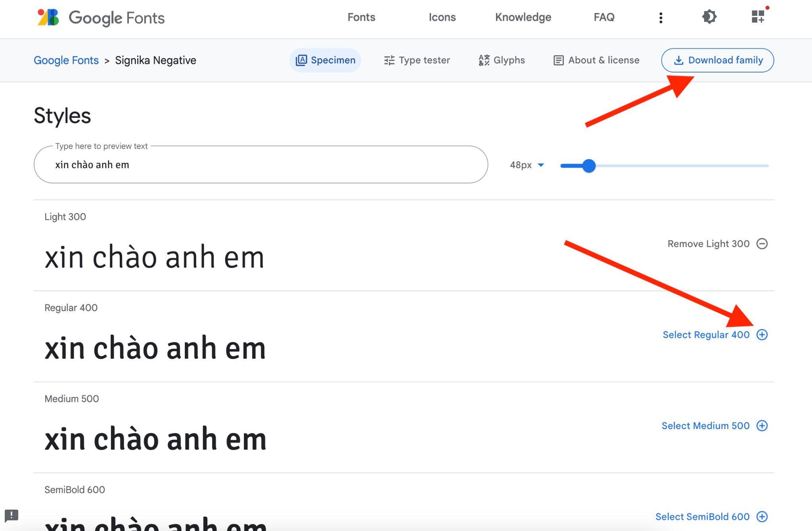Open the Knowledge menu item
Screen dimensions: 812x531
pos(523,17)
